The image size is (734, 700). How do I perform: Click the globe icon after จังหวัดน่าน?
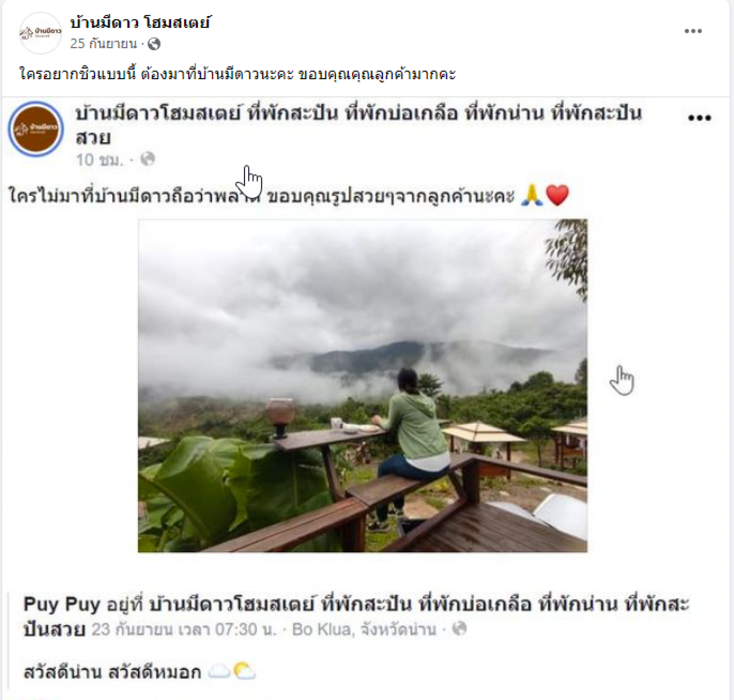[459, 628]
